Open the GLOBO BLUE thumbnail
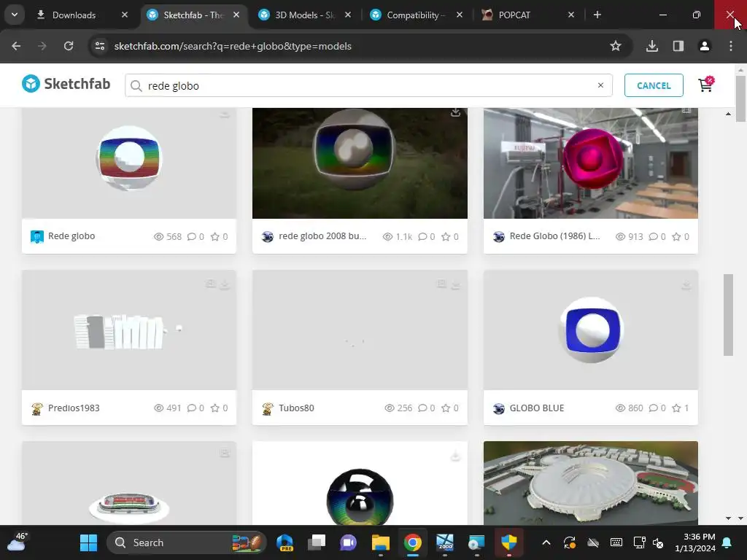The image size is (747, 560). (x=591, y=330)
